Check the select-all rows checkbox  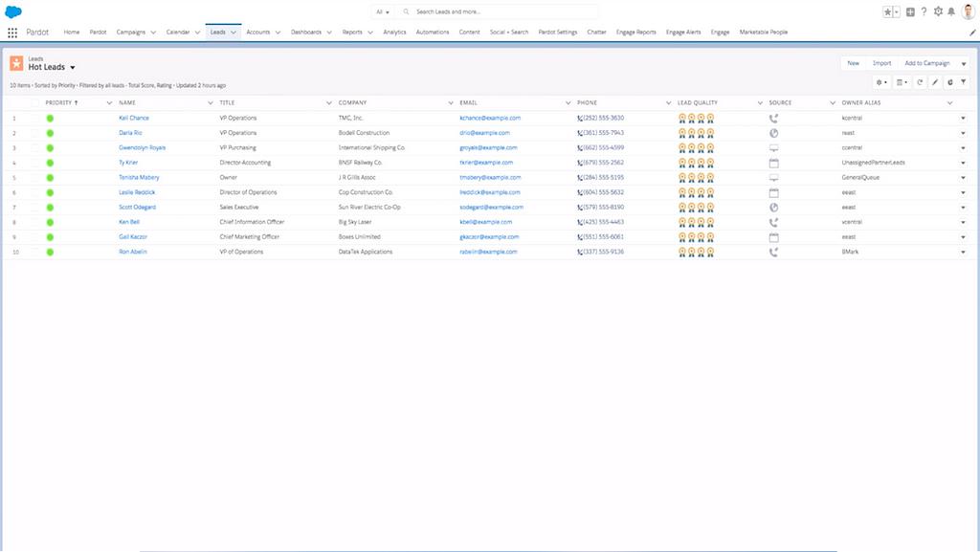[x=35, y=102]
